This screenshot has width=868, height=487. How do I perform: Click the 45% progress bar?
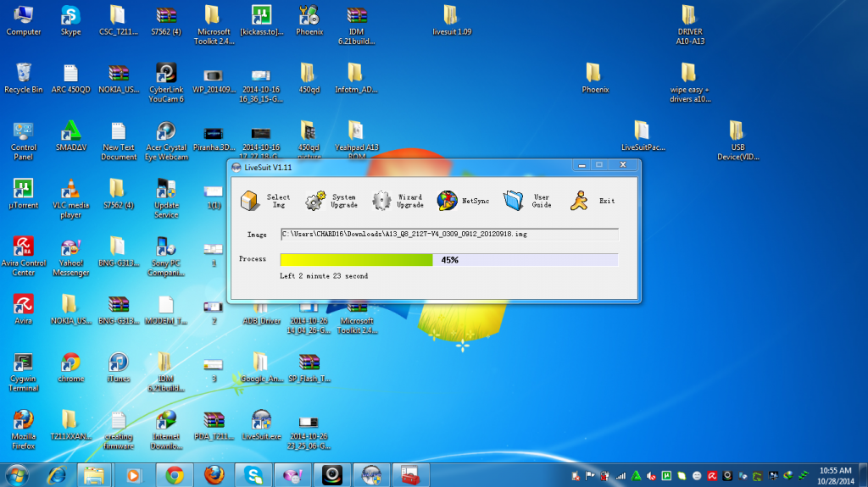[x=449, y=259]
